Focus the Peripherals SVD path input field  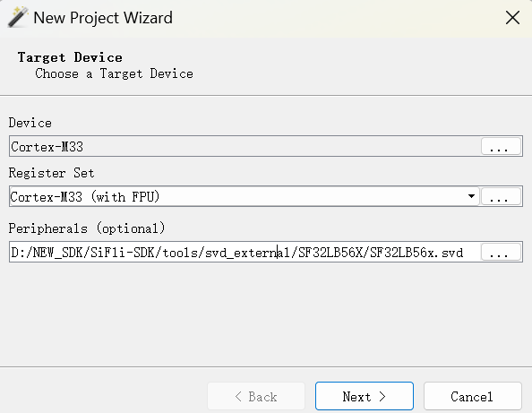click(x=245, y=252)
